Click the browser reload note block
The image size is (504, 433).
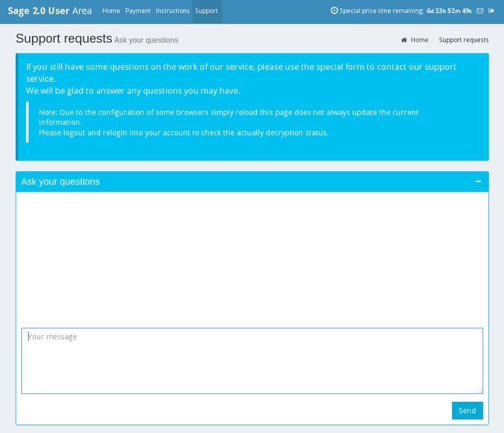pos(228,122)
